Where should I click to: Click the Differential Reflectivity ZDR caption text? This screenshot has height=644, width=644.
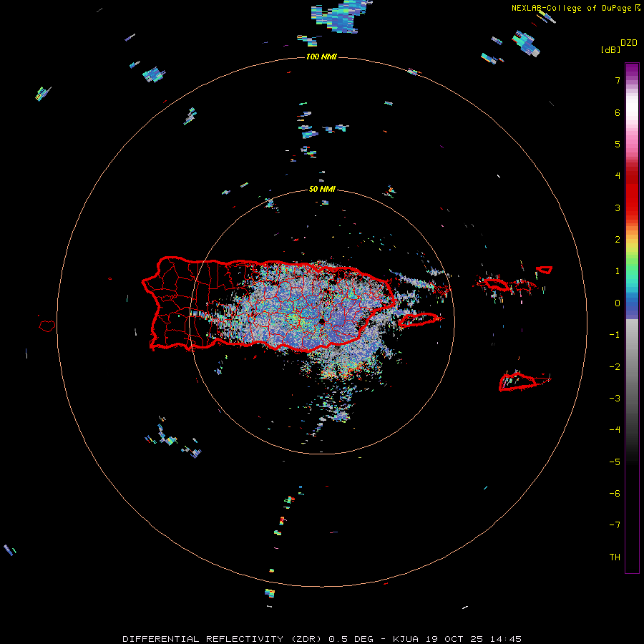click(x=322, y=639)
